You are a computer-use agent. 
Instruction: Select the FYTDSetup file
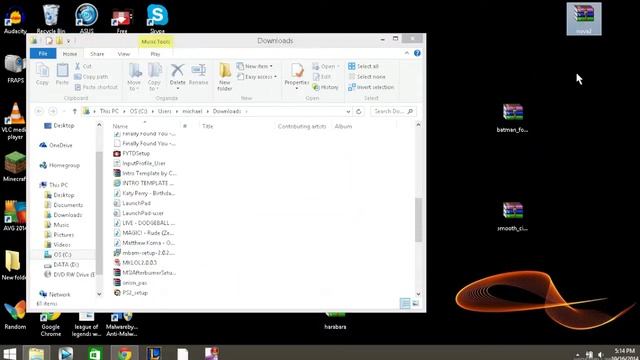coord(132,153)
